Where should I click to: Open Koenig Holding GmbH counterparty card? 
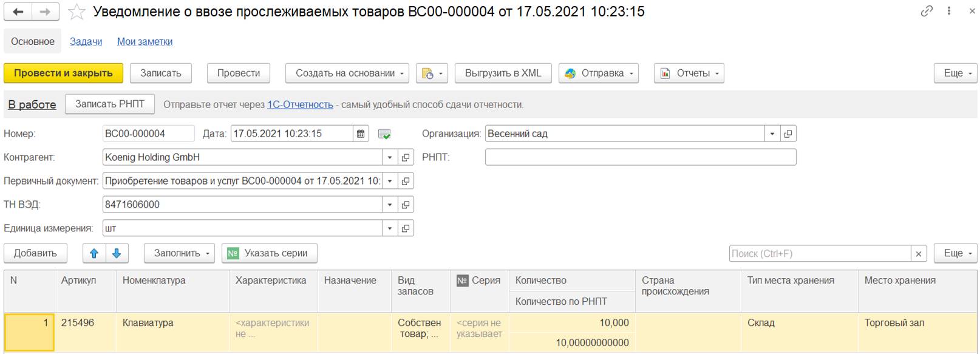pos(406,157)
